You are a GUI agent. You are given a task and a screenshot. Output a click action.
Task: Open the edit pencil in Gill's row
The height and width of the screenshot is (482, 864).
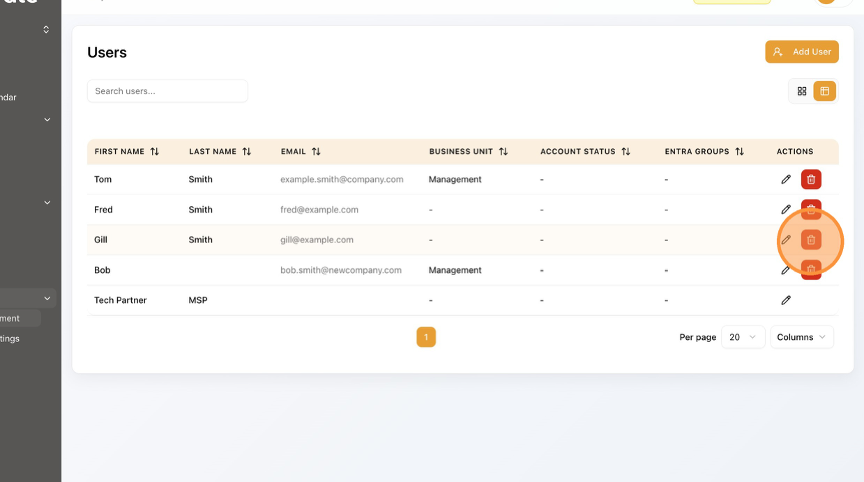pos(786,240)
